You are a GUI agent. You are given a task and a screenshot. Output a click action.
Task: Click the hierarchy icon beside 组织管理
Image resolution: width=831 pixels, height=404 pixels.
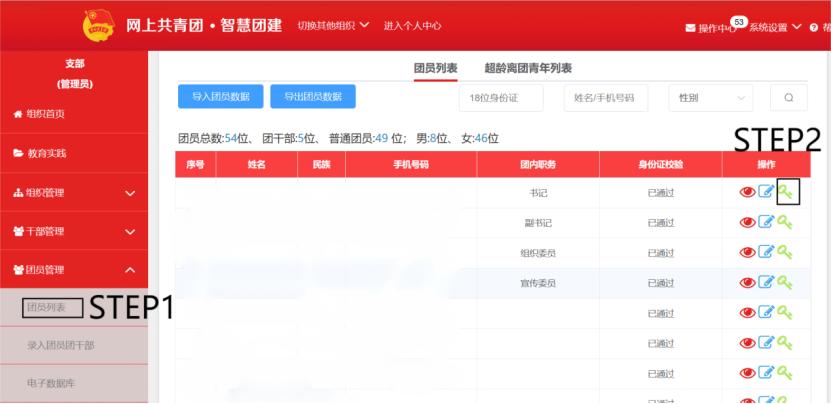pyautogui.click(x=18, y=193)
